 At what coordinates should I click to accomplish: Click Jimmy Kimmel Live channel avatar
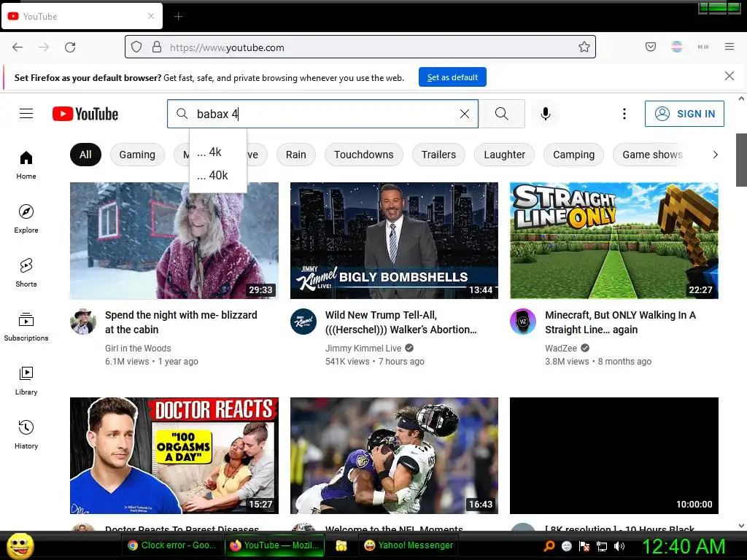coord(303,322)
